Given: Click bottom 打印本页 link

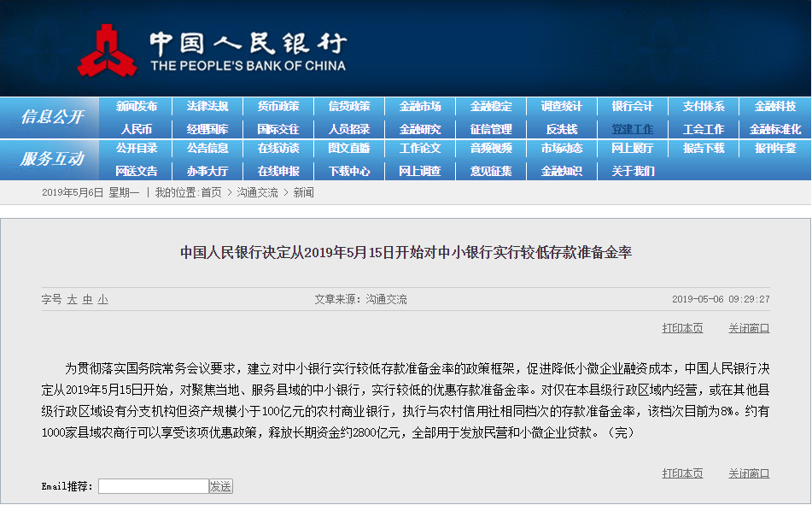Looking at the screenshot, I should (682, 473).
